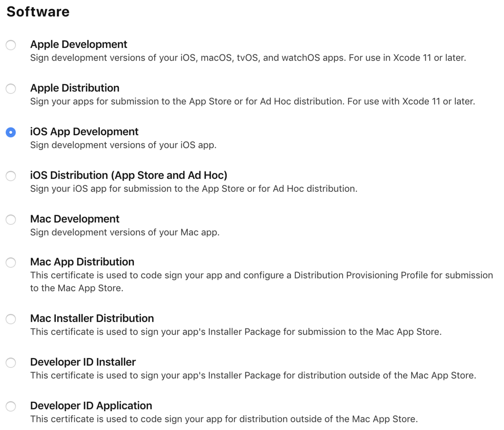504x430 pixels.
Task: Click description 'Sign your iOS app for submission'
Action: coord(194,189)
